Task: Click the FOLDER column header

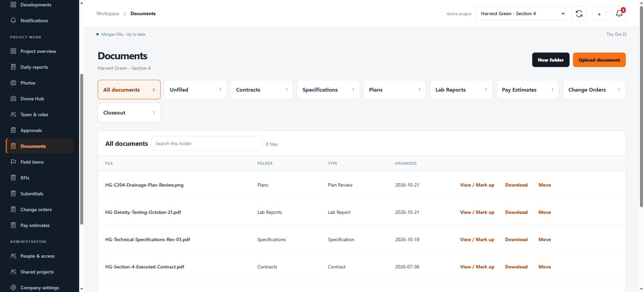Action: (265, 163)
